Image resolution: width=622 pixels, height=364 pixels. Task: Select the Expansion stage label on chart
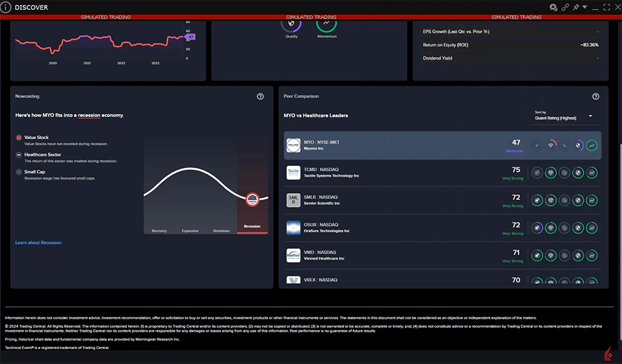coord(190,230)
